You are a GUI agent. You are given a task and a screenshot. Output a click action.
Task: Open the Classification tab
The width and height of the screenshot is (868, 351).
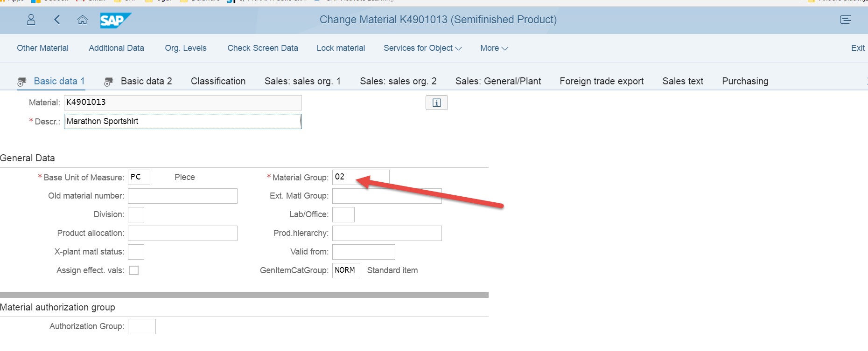click(218, 81)
